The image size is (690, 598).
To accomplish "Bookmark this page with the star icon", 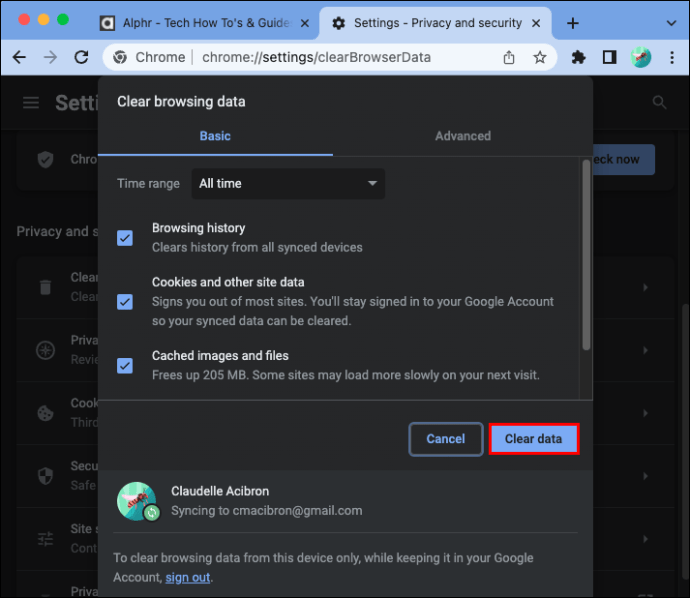I will pos(540,57).
